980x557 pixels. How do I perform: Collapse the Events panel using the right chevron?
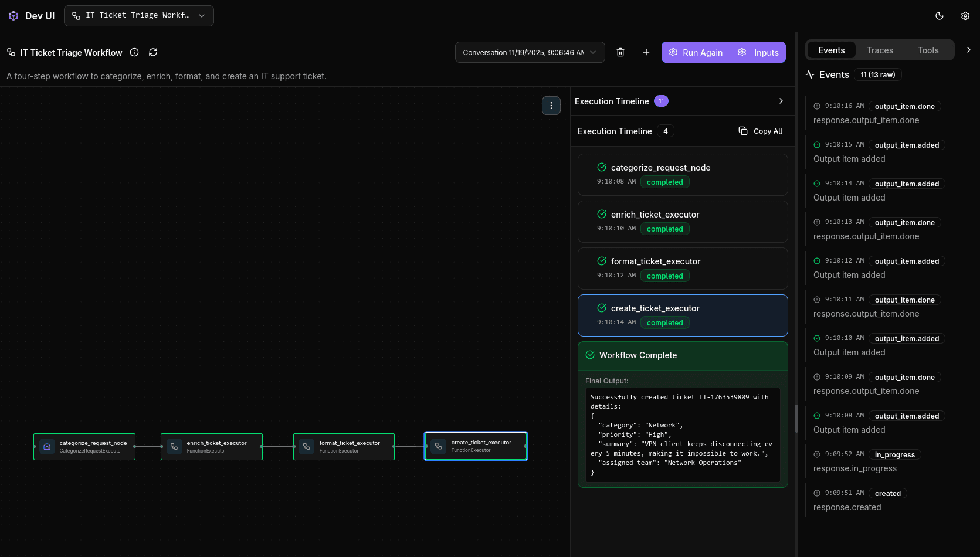point(968,50)
